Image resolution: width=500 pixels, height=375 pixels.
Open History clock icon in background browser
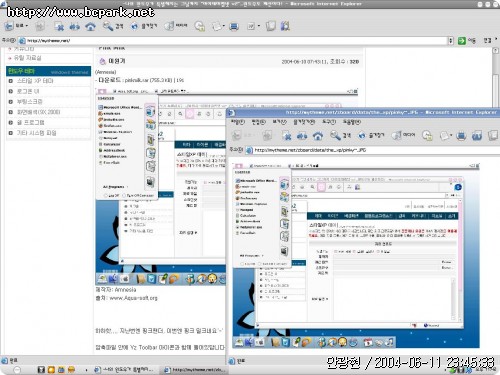tap(199, 26)
